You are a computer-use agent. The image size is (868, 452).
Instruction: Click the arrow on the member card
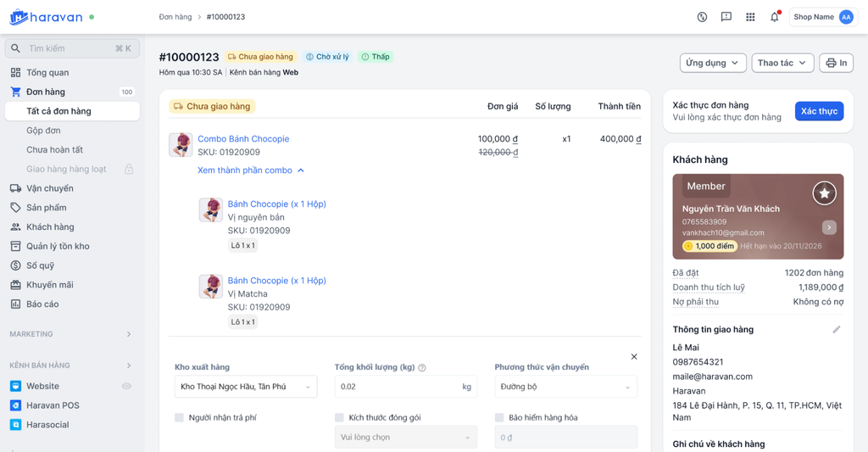click(829, 227)
